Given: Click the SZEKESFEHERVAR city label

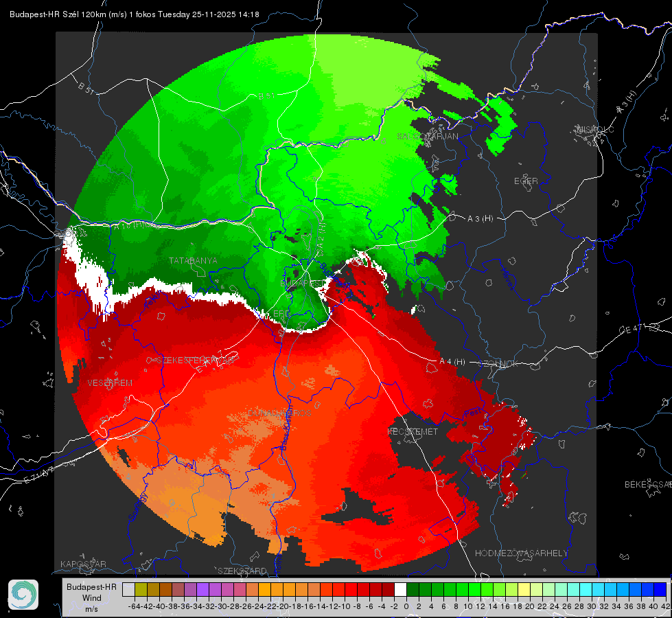Looking at the screenshot, I should 195,360.
